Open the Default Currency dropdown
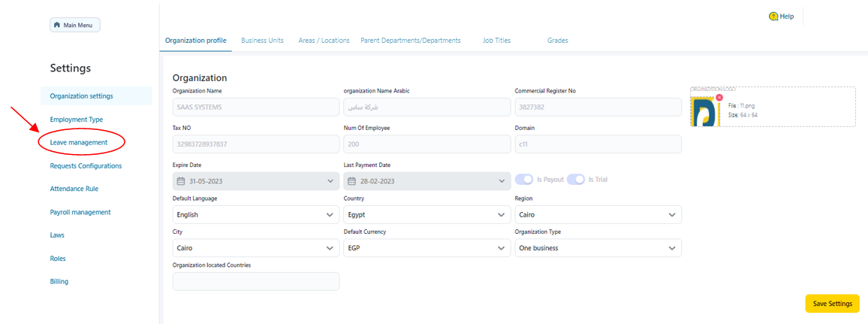 point(426,248)
